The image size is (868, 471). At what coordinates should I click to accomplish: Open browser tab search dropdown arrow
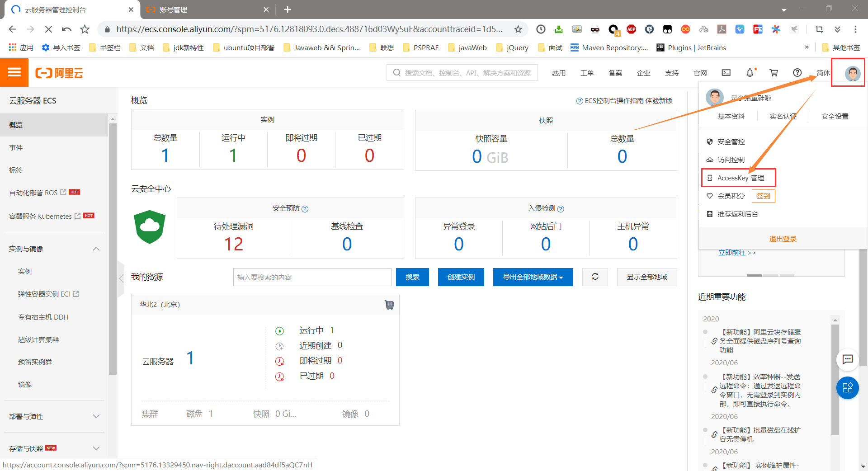coord(784,9)
